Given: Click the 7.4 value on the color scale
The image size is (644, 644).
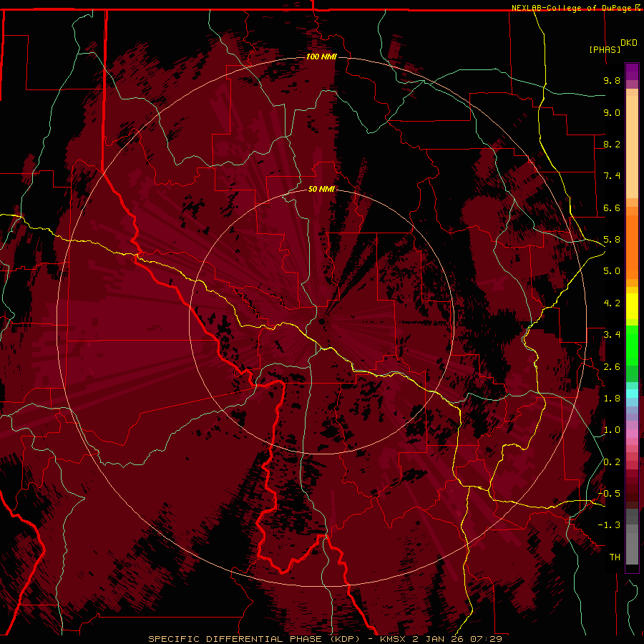Looking at the screenshot, I should (612, 176).
